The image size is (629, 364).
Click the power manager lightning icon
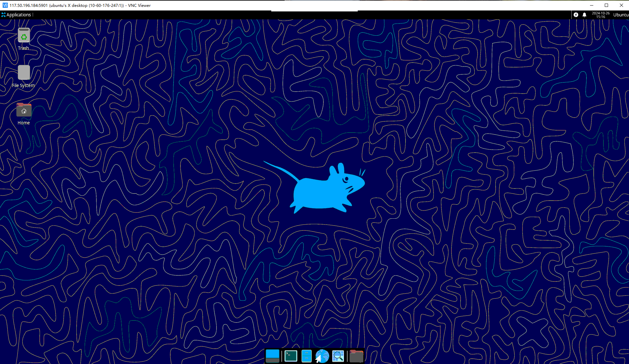point(576,15)
